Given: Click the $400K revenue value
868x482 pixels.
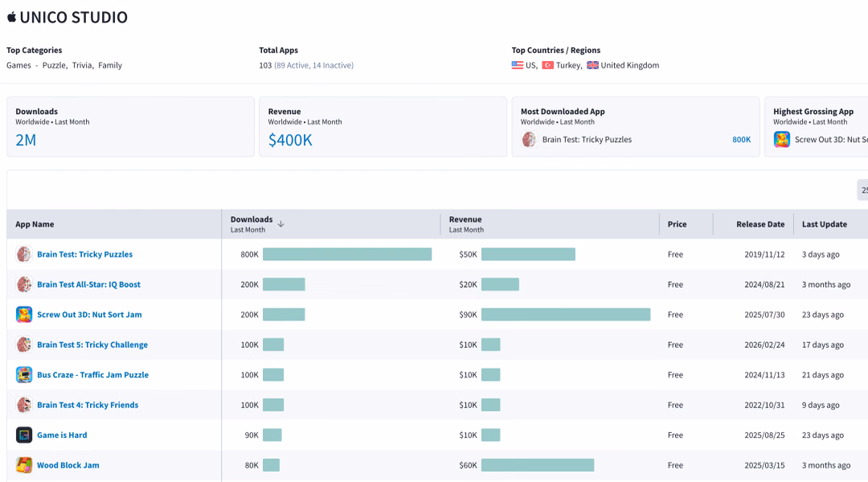Looking at the screenshot, I should click(x=290, y=140).
